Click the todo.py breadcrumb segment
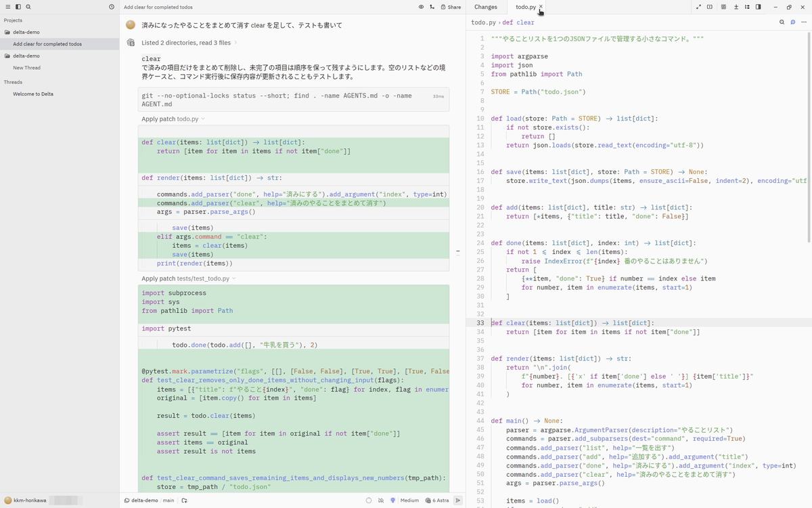The image size is (812, 508). [x=483, y=22]
